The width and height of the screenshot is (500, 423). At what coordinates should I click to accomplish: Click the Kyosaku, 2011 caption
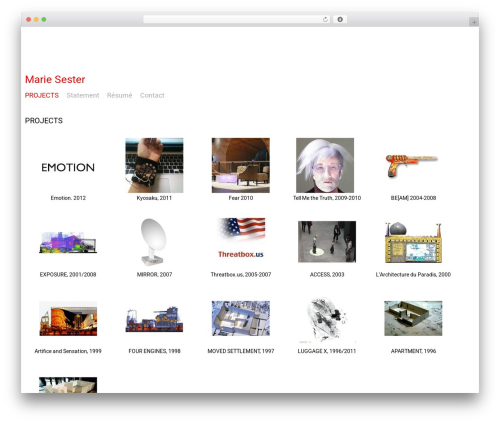click(x=154, y=198)
